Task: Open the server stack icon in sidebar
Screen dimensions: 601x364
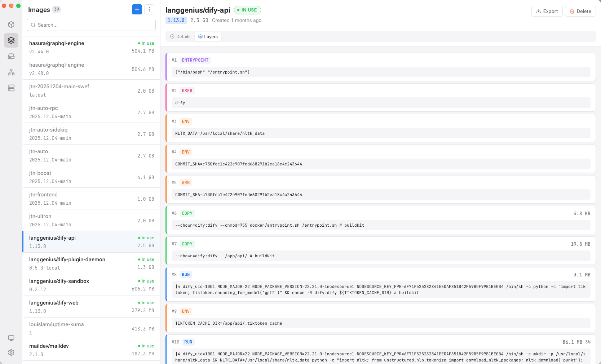Action: pyautogui.click(x=11, y=88)
